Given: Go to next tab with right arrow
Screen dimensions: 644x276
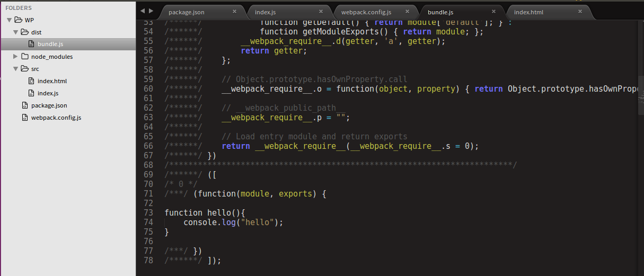Looking at the screenshot, I should coord(152,11).
